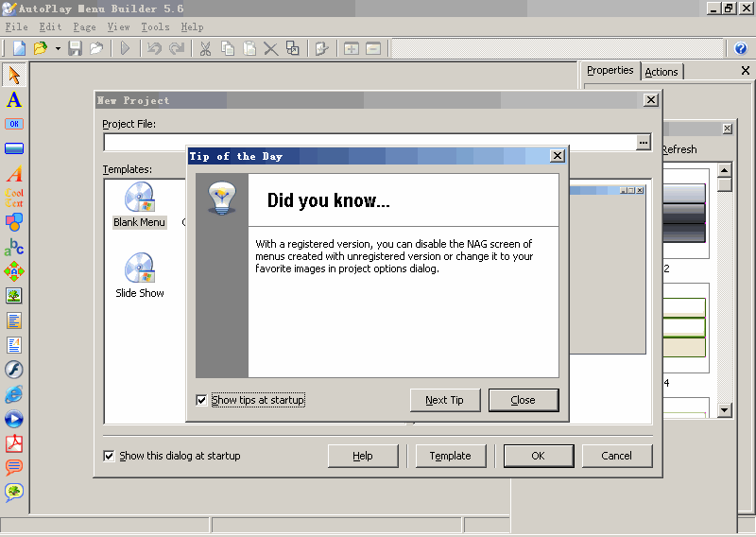Viewport: 756px width, 537px height.
Task: Toggle Show this dialog at startup
Action: 110,456
